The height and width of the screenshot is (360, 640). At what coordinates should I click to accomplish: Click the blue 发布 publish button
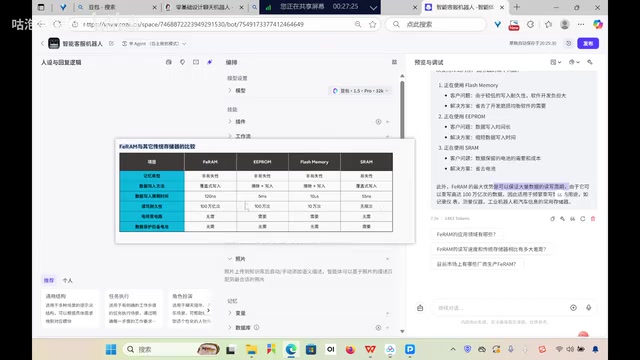click(x=588, y=43)
